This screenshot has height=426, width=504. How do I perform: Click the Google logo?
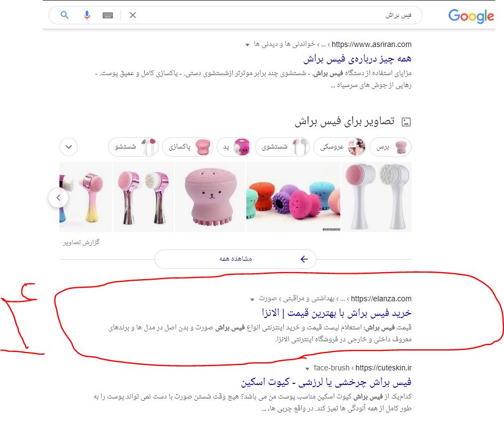[471, 16]
